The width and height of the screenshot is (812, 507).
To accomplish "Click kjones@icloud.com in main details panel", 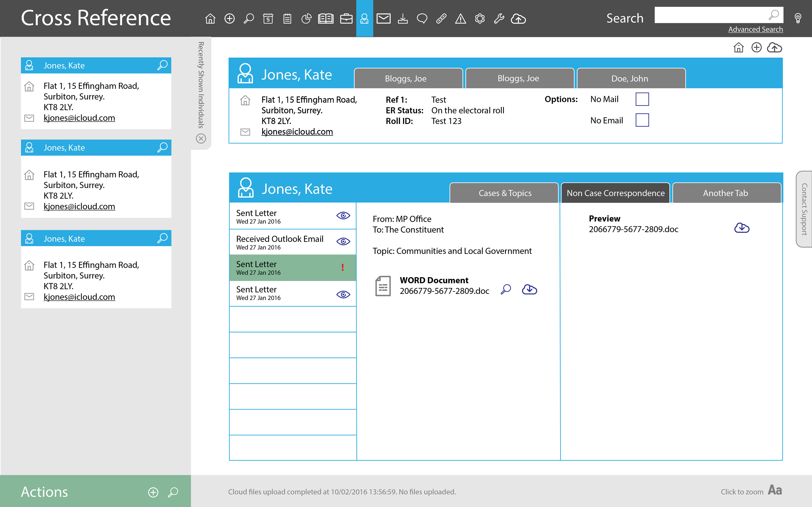I will (x=297, y=132).
